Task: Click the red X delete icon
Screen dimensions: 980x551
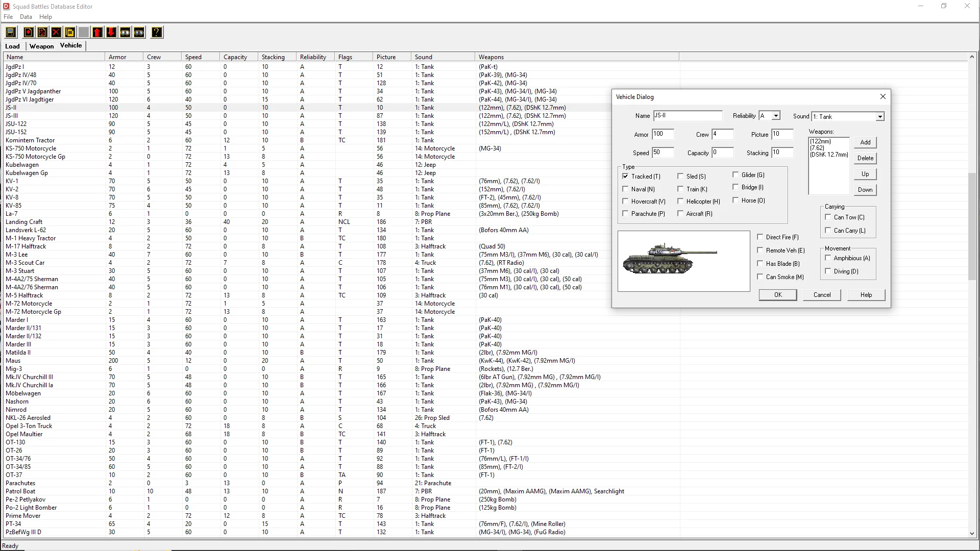Action: (x=56, y=33)
